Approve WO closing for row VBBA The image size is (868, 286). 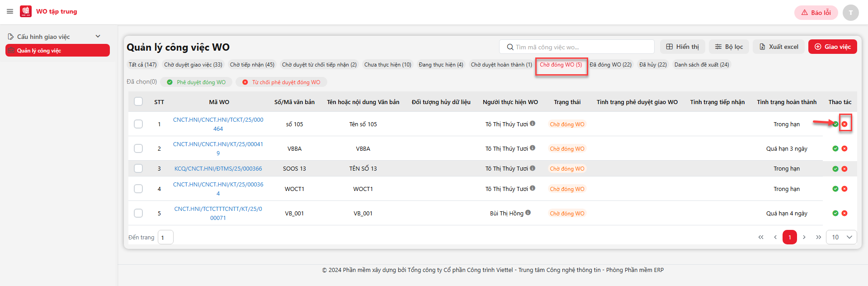[835, 148]
